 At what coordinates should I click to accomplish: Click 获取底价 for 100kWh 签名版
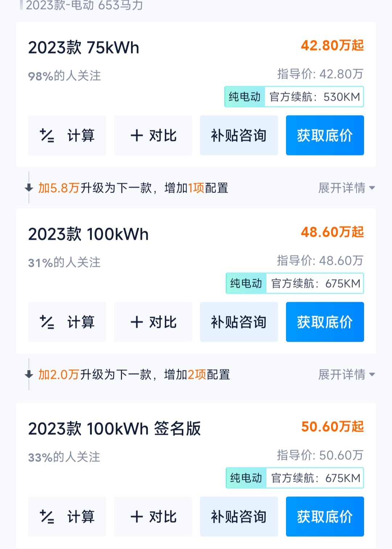point(325,517)
